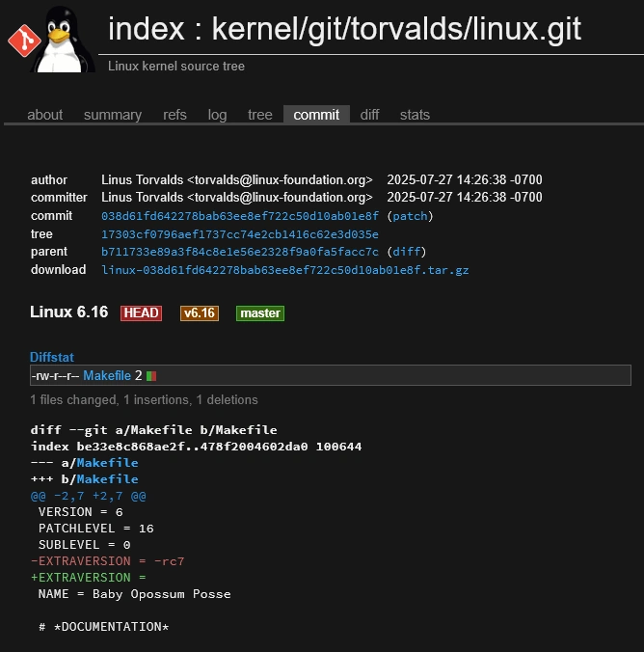
Task: Click the PATCHLEVEL = 16 line
Action: pos(96,529)
